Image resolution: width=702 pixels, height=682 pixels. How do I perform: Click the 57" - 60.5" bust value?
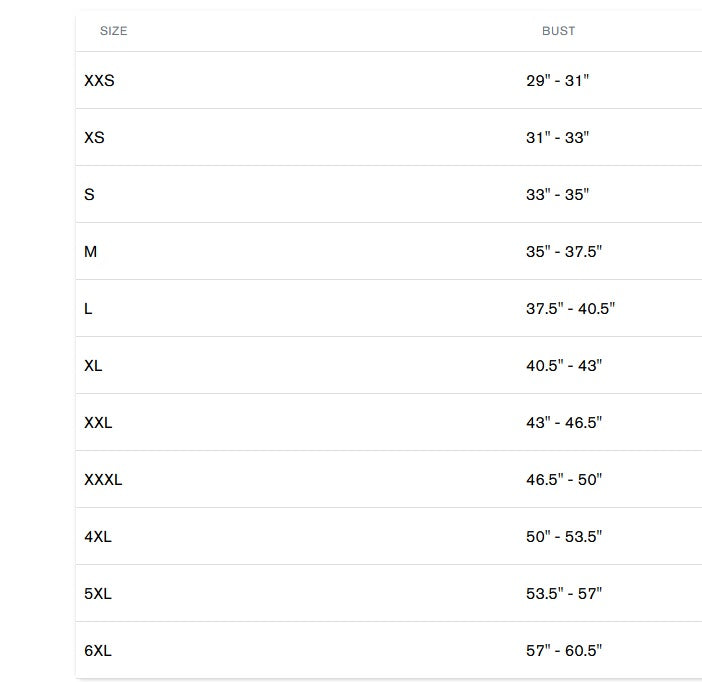tap(564, 651)
